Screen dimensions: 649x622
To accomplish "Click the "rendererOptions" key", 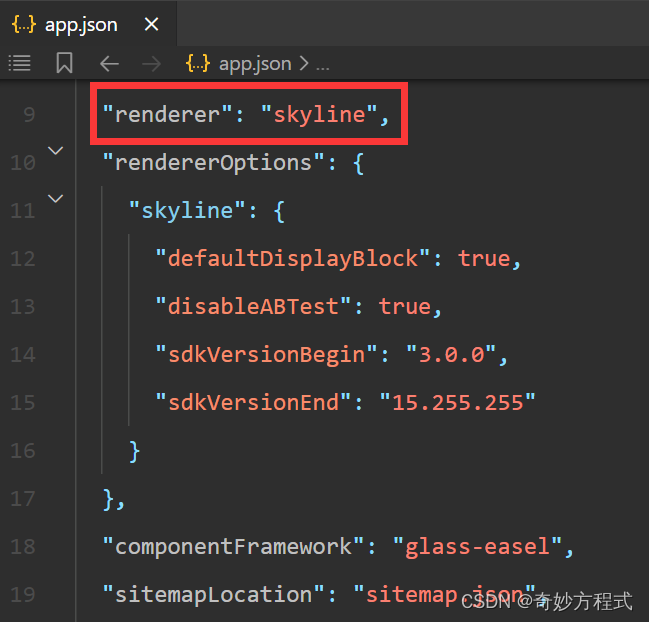I will coord(214,162).
